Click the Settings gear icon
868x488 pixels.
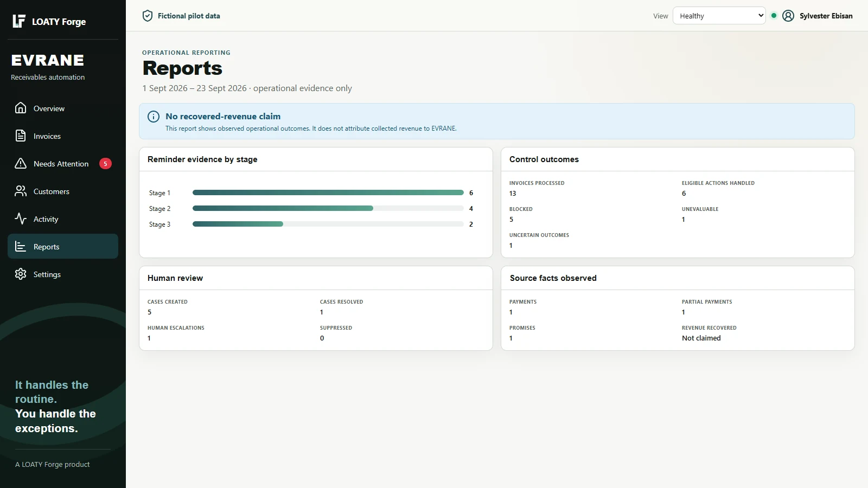pyautogui.click(x=21, y=274)
